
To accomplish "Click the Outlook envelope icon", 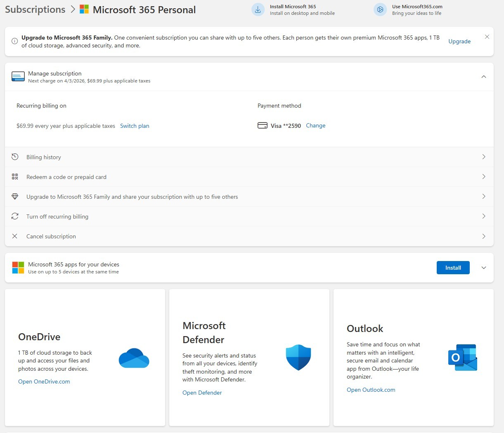I will pyautogui.click(x=462, y=358).
